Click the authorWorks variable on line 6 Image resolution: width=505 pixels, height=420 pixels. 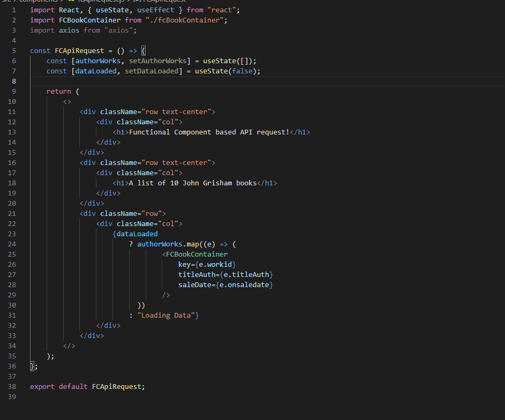click(98, 61)
